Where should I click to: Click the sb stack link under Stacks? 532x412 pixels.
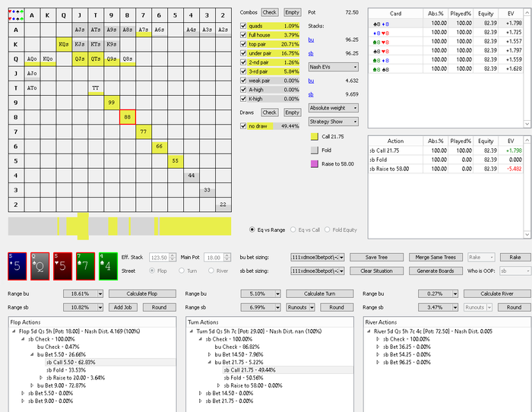(x=311, y=54)
